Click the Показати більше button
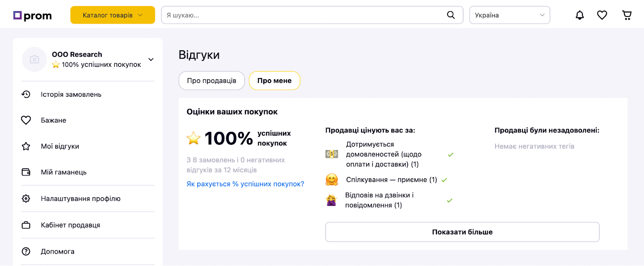 coord(462,232)
